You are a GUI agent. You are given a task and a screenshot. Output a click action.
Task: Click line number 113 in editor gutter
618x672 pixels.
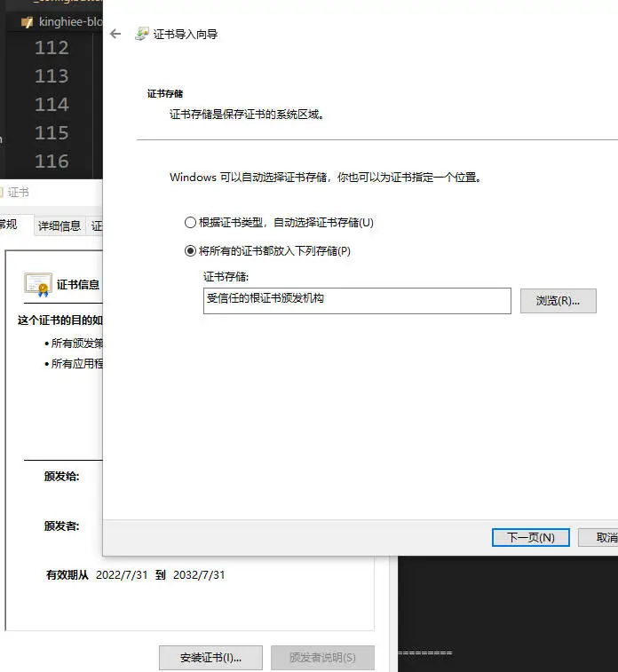click(x=51, y=76)
